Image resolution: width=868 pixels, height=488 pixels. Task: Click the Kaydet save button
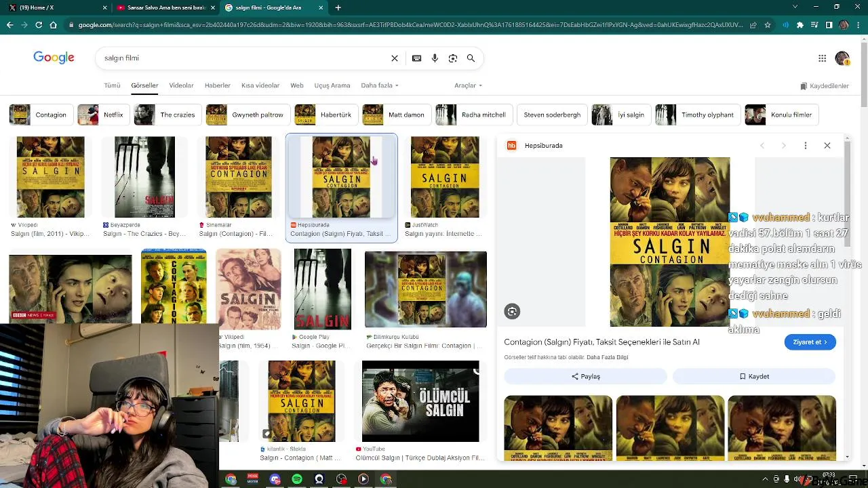[x=754, y=376]
